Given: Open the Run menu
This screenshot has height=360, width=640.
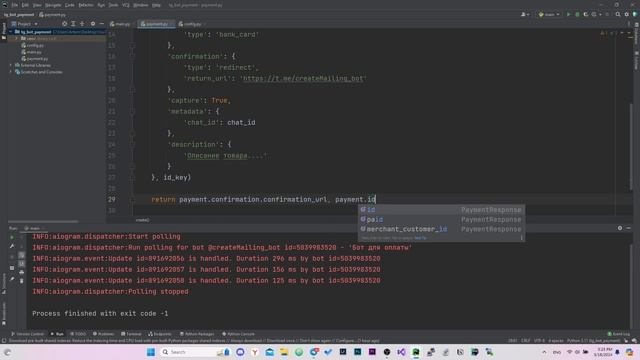Looking at the screenshot, I should (x=101, y=5).
